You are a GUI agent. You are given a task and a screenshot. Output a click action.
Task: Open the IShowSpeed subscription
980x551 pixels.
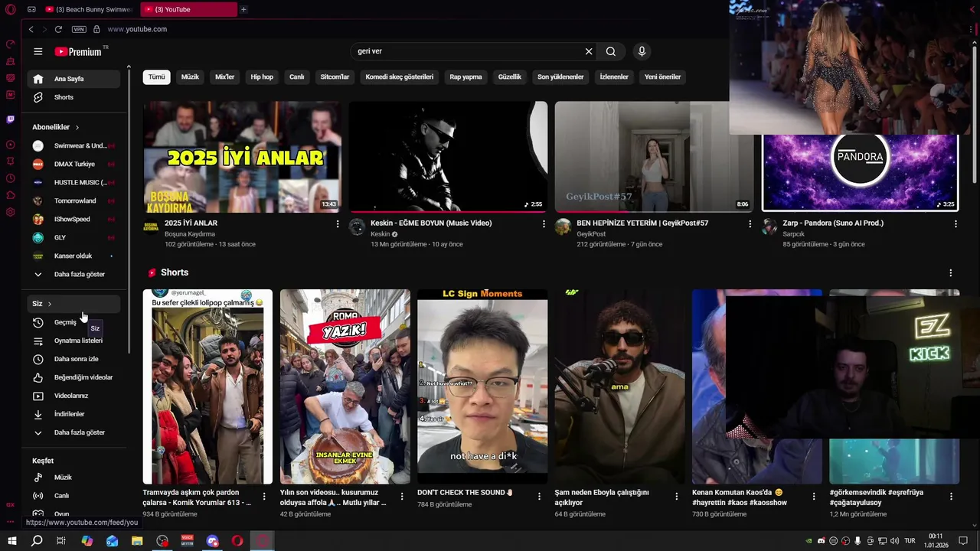coord(73,219)
